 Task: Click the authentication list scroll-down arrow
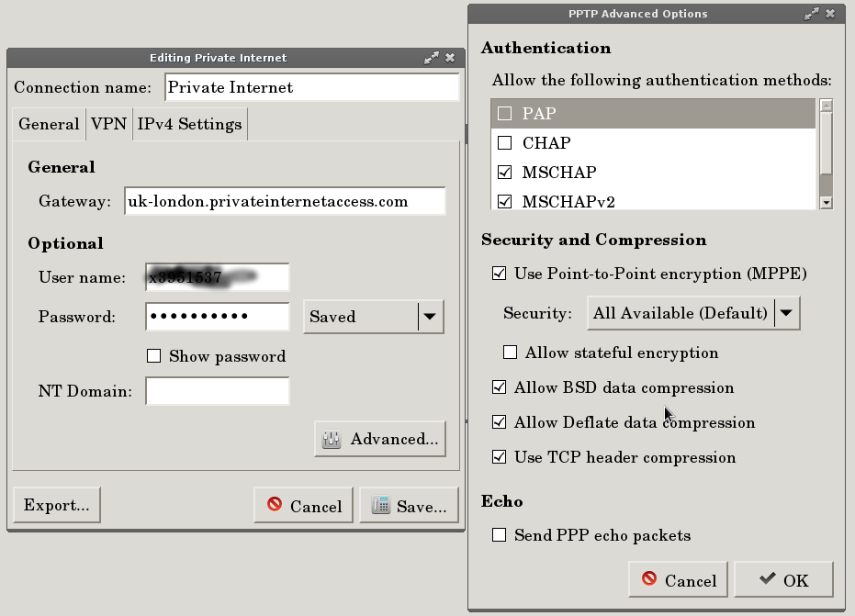point(827,203)
